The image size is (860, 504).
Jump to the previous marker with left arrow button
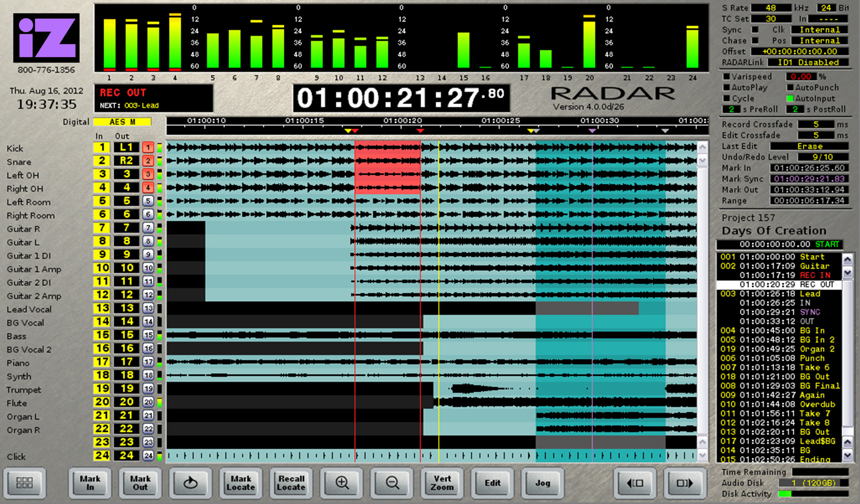coord(635,483)
